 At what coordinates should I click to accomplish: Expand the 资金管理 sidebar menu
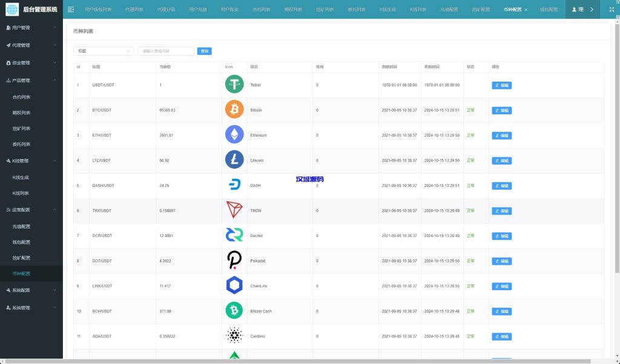(31, 63)
